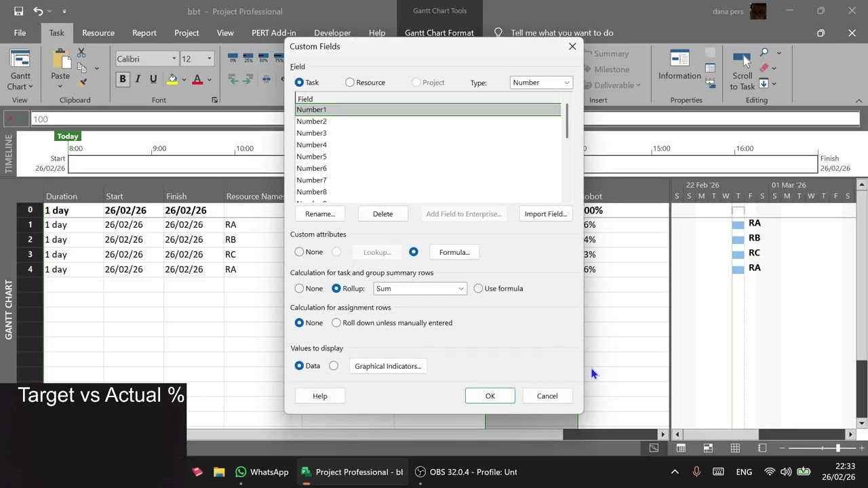The width and height of the screenshot is (868, 488).
Task: Open the font color dropdown arrow
Action: [x=210, y=79]
